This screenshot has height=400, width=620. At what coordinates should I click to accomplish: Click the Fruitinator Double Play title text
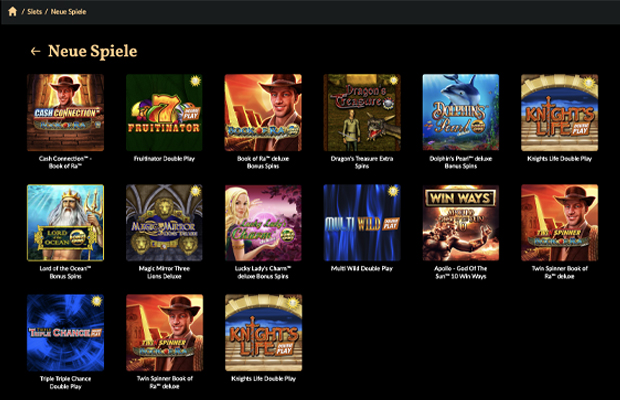(x=164, y=158)
